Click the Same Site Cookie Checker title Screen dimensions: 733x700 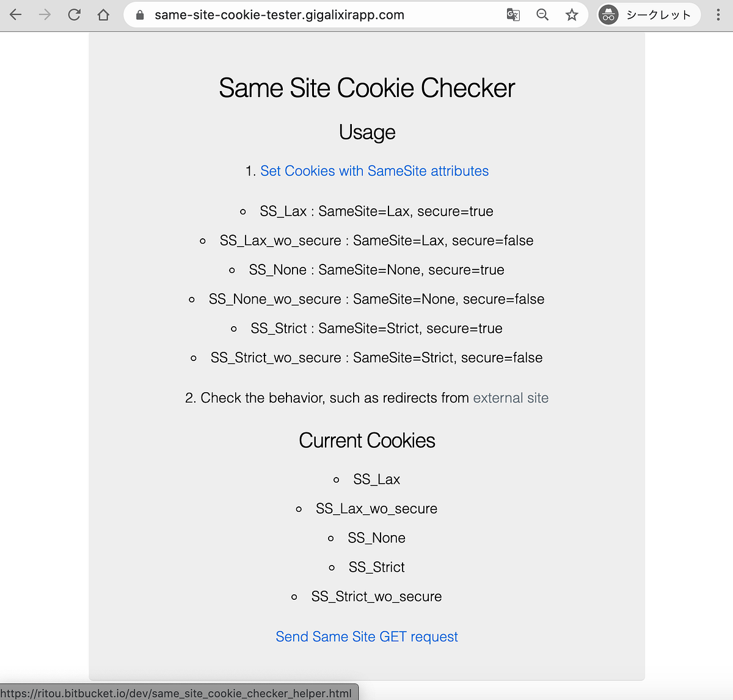point(366,88)
